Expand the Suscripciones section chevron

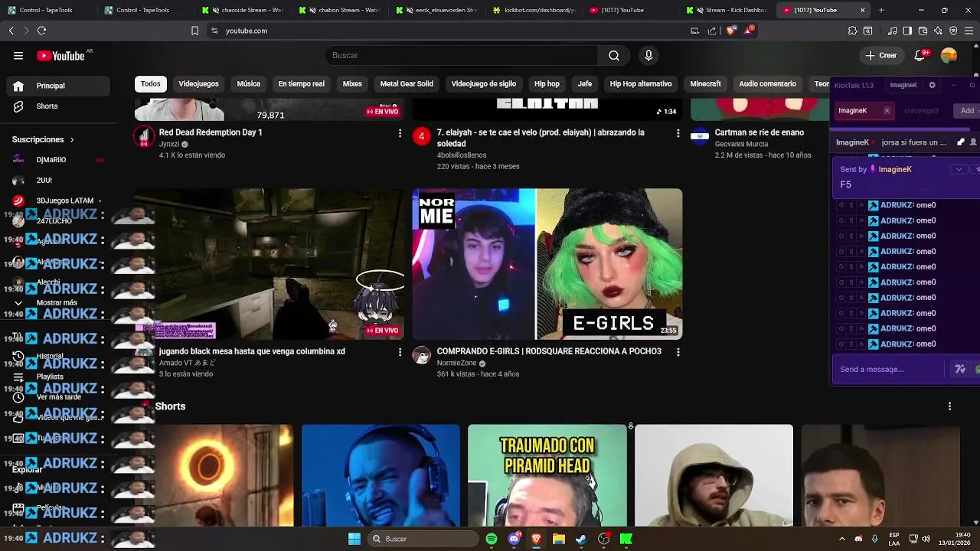click(72, 140)
